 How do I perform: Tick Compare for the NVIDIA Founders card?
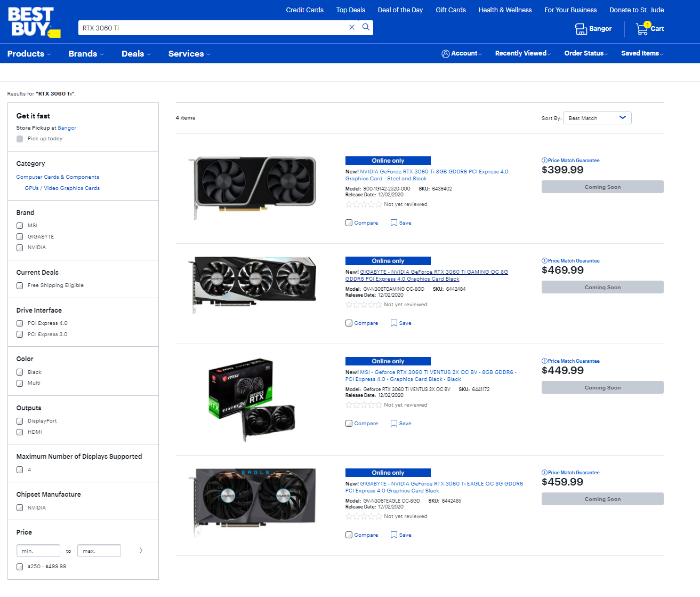[x=349, y=223]
